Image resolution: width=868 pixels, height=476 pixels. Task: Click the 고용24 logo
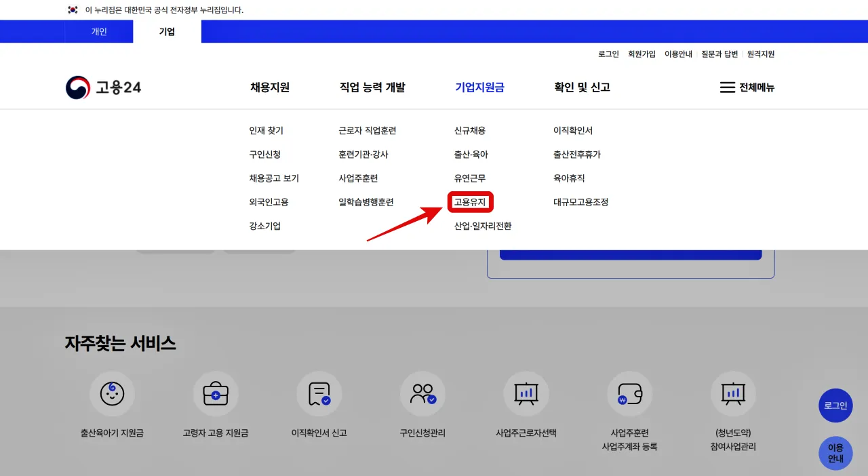pos(103,87)
